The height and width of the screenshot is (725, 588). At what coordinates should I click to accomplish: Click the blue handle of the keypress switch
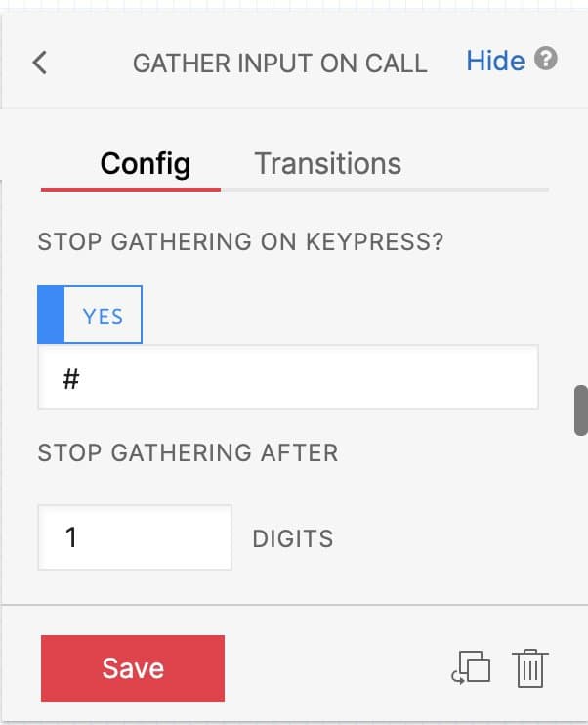(51, 316)
